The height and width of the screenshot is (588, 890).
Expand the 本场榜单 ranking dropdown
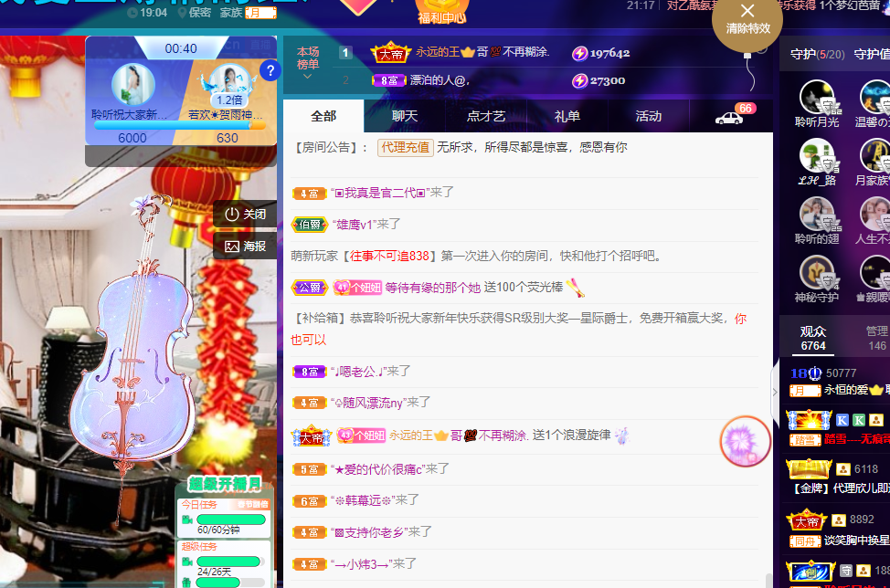pyautogui.click(x=308, y=62)
